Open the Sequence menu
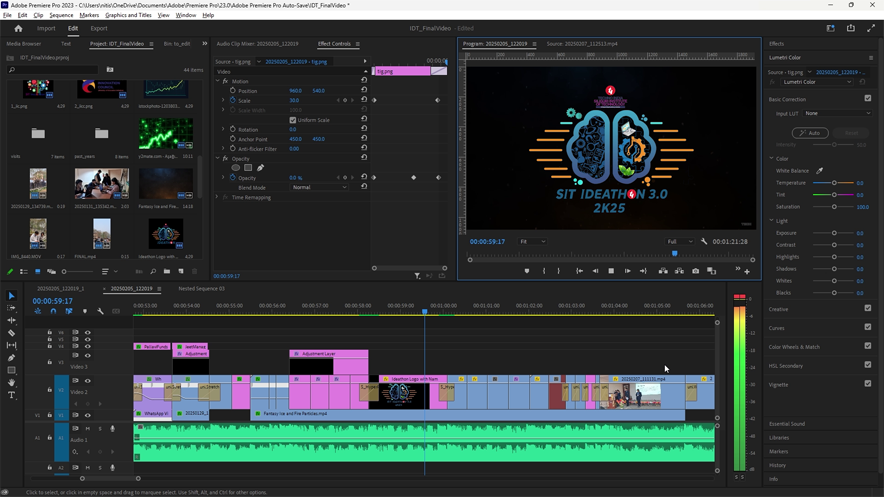884x497 pixels. [61, 15]
